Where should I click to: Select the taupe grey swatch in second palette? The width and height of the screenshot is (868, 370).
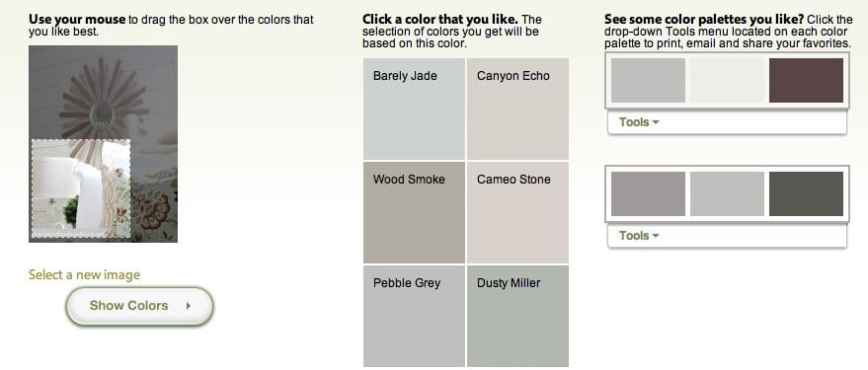click(x=648, y=193)
